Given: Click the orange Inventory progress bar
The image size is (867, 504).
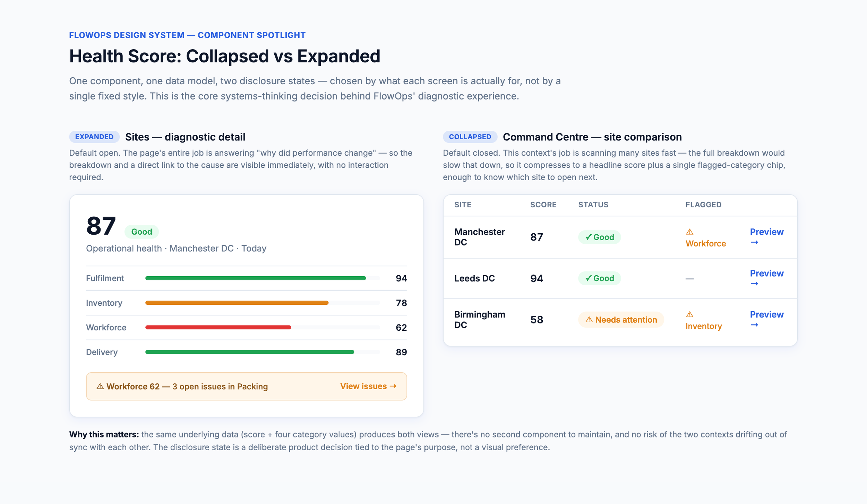Looking at the screenshot, I should [237, 303].
